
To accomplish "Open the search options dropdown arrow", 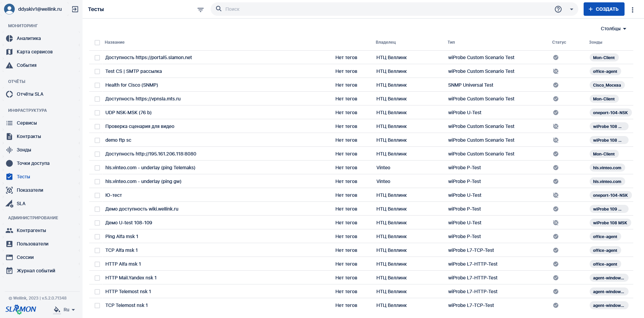I will pos(572,9).
